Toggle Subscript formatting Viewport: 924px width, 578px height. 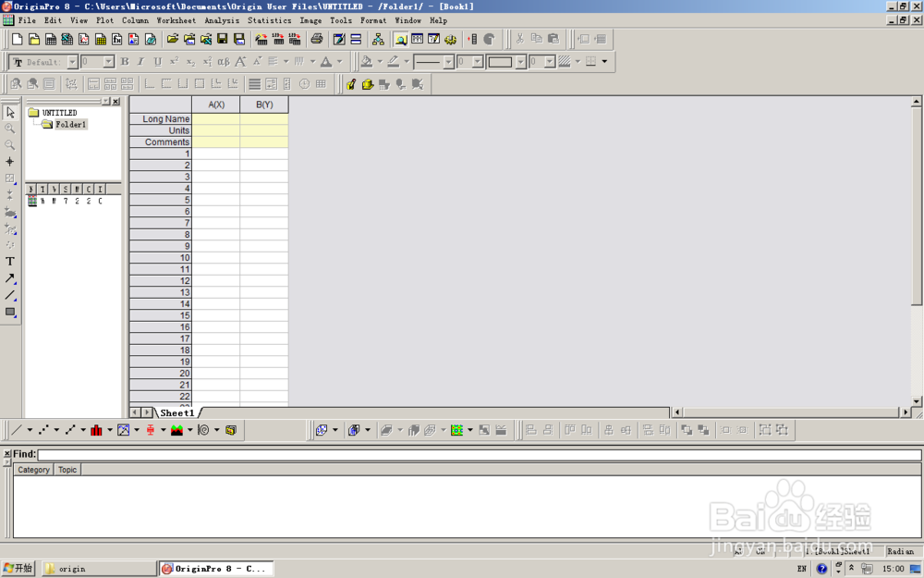tap(190, 62)
